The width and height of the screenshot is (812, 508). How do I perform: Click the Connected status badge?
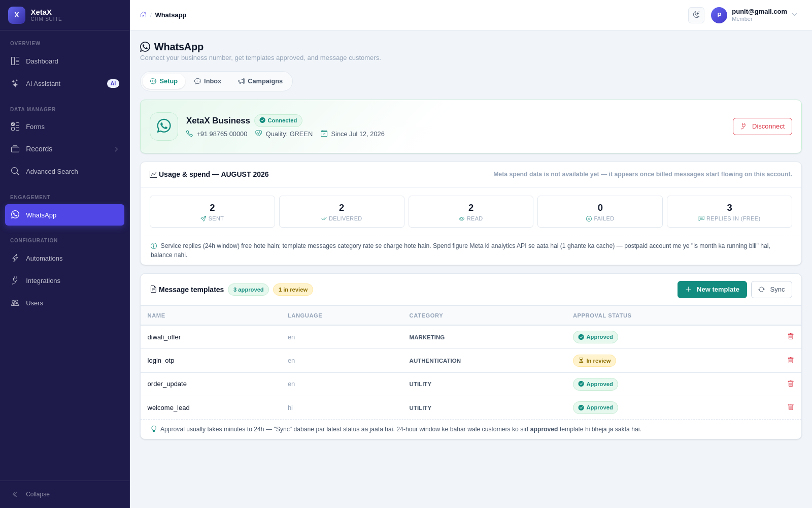pos(278,120)
